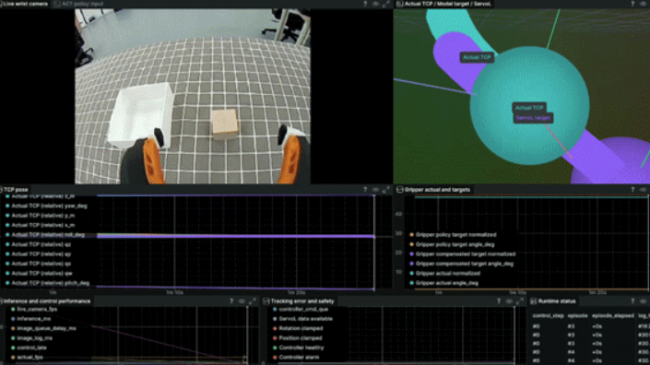
Task: Click the Gripper policy target normalized color dot
Action: (x=412, y=235)
